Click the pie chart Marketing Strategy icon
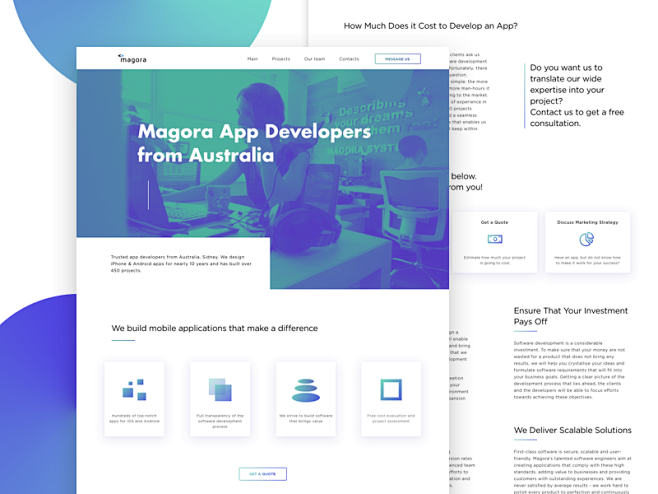 (587, 239)
